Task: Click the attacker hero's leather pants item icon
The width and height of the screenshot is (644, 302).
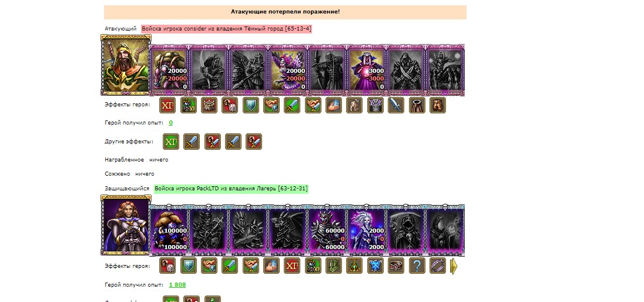Action: [437, 105]
